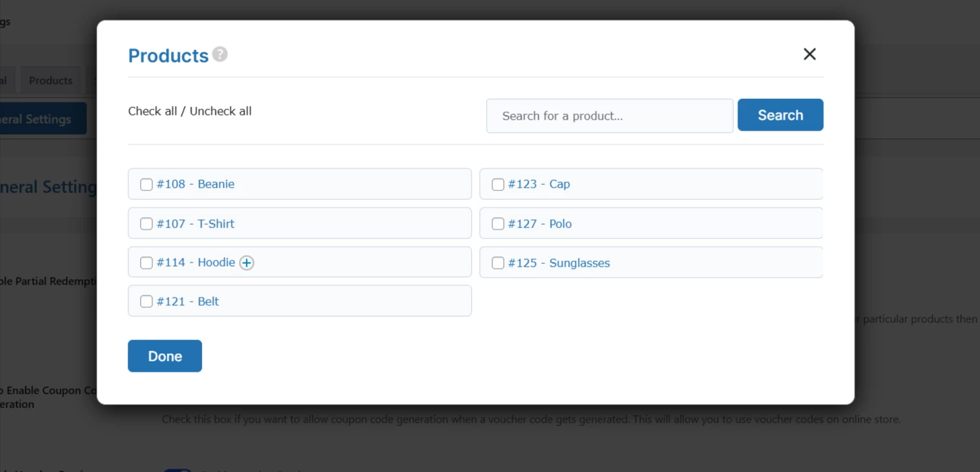Image resolution: width=980 pixels, height=472 pixels.
Task: Click the General Settings button in background
Action: tap(41, 119)
